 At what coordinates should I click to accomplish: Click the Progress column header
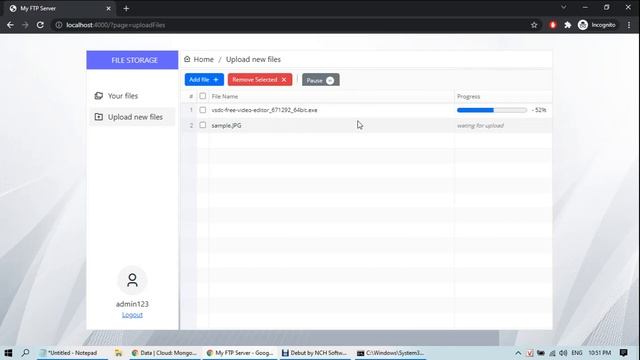468,96
